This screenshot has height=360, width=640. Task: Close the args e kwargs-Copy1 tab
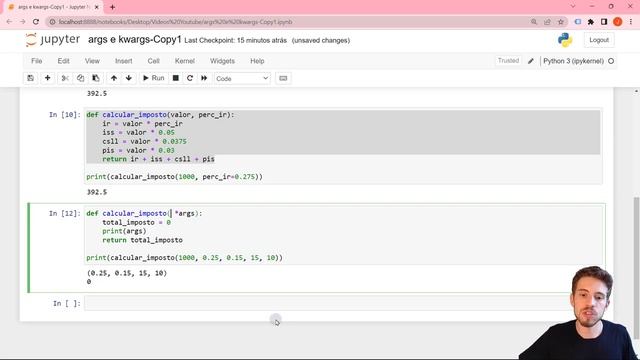click(97, 7)
